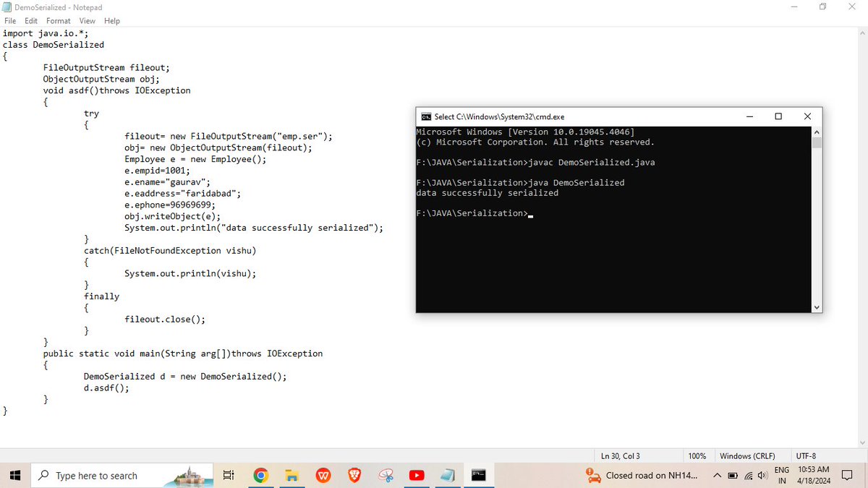868x488 pixels.
Task: Open the File menu in Notepad
Action: click(12, 21)
